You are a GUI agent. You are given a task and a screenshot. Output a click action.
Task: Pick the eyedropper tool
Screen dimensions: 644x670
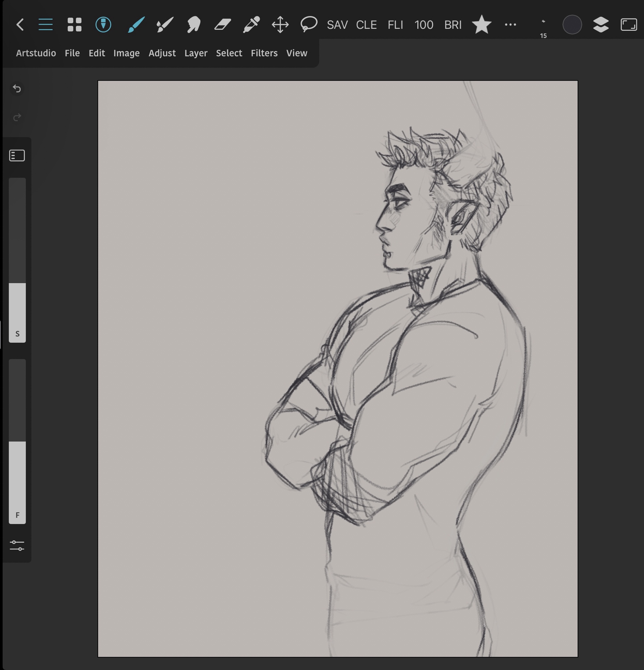click(x=252, y=24)
